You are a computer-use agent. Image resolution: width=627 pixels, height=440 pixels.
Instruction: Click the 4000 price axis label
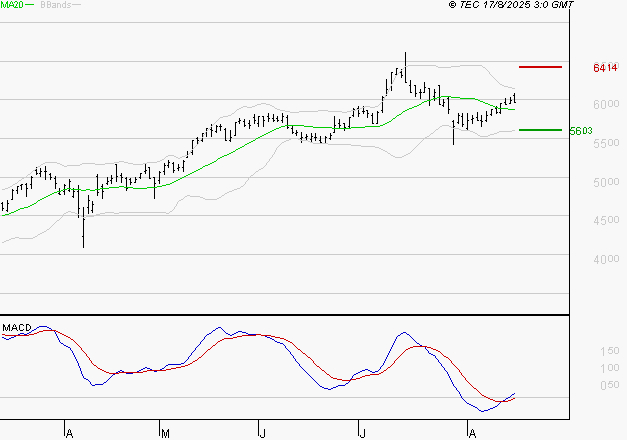605,260
